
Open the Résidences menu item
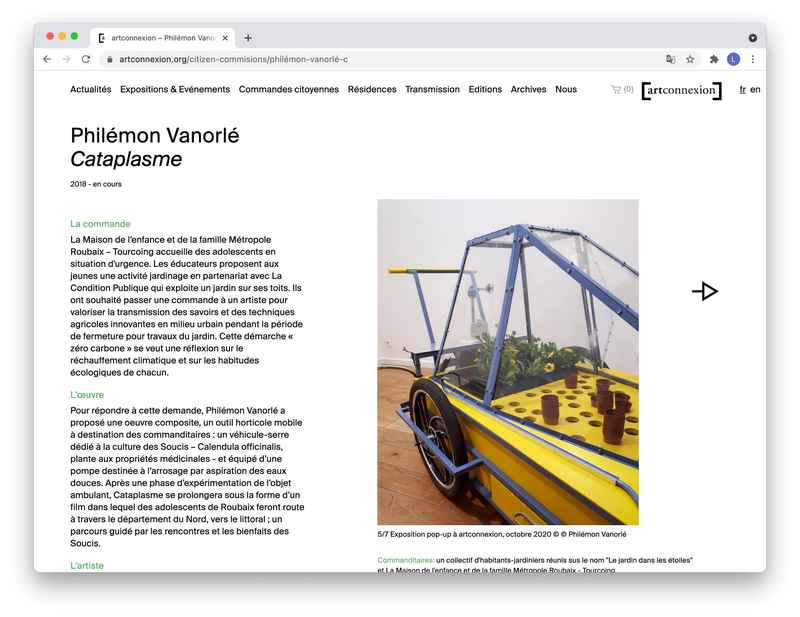372,89
